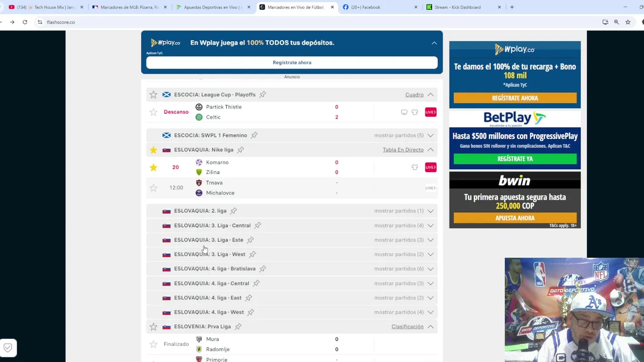Favorite the Trnava vs Michalovce match
The image size is (644, 362).
point(153,188)
